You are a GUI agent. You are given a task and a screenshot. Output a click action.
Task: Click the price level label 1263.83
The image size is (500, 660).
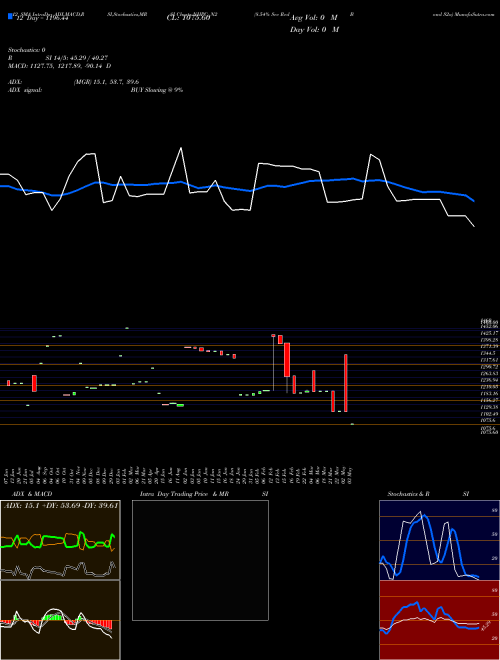point(490,373)
